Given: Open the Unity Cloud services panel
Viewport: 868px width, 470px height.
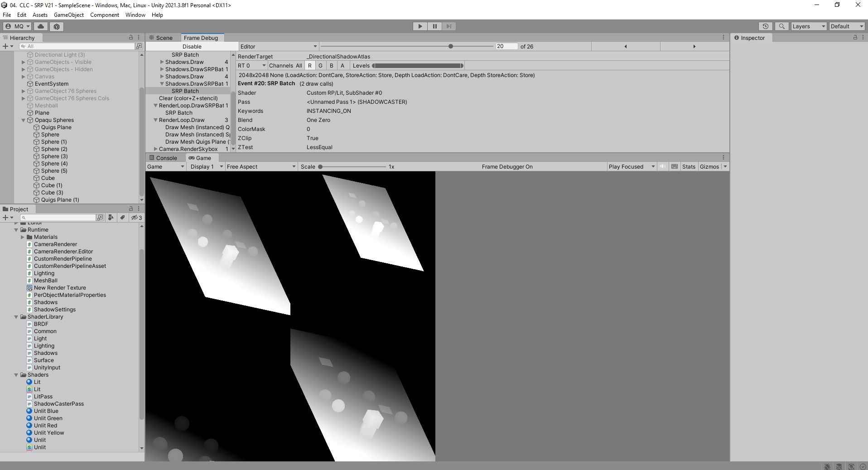Looking at the screenshot, I should 41,26.
